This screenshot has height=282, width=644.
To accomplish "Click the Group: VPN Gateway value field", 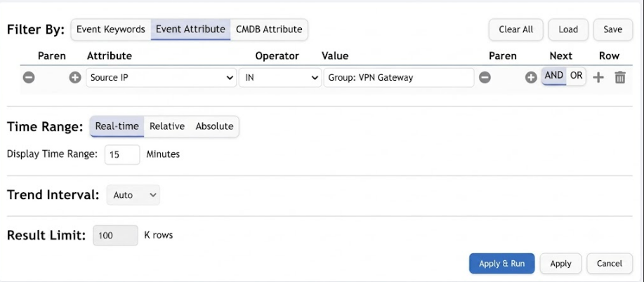I will click(399, 78).
